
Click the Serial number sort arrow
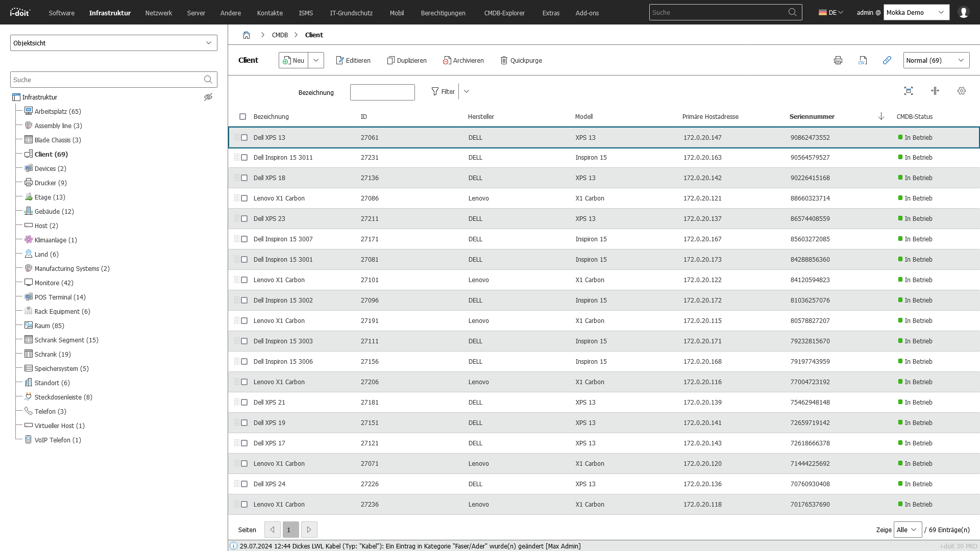click(881, 116)
